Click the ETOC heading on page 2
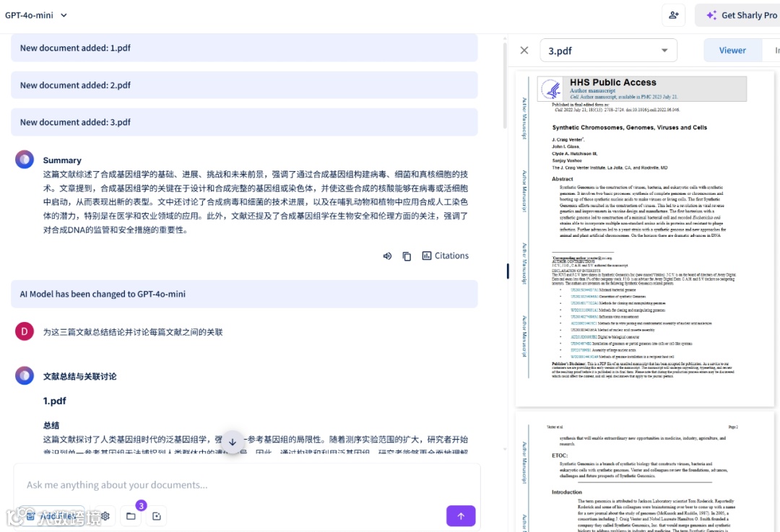 [559, 455]
